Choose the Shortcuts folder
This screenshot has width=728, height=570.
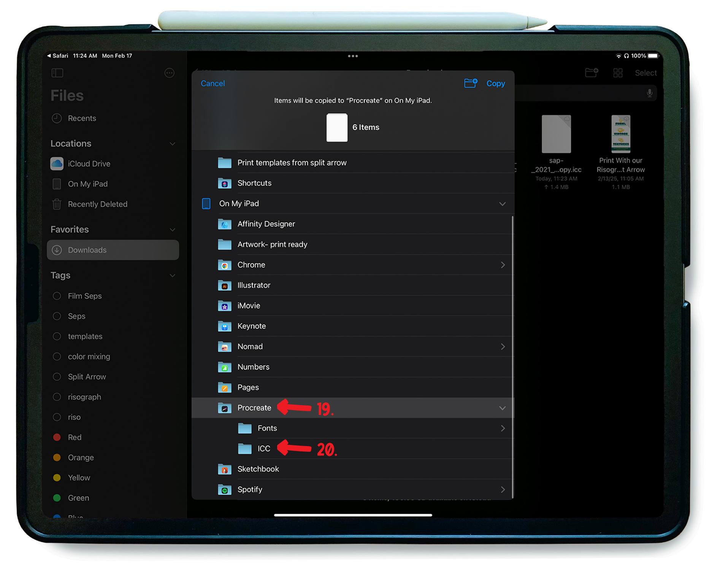coord(353,183)
